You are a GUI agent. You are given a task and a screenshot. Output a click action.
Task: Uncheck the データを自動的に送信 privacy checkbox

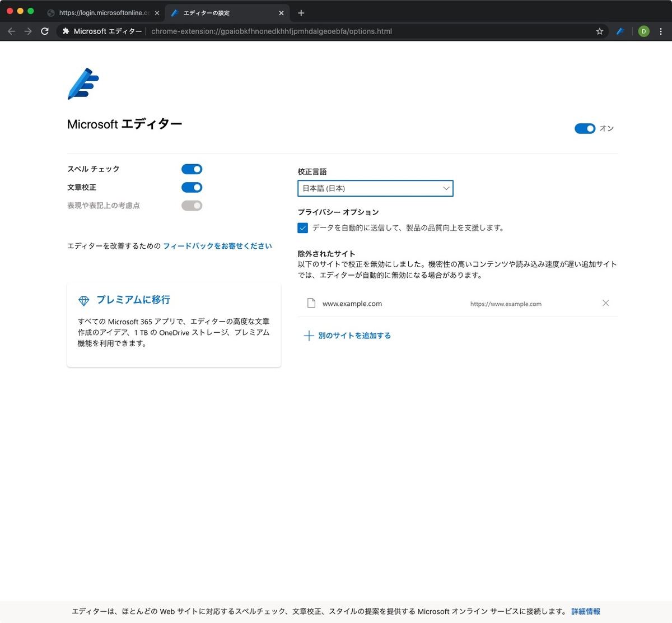(303, 228)
